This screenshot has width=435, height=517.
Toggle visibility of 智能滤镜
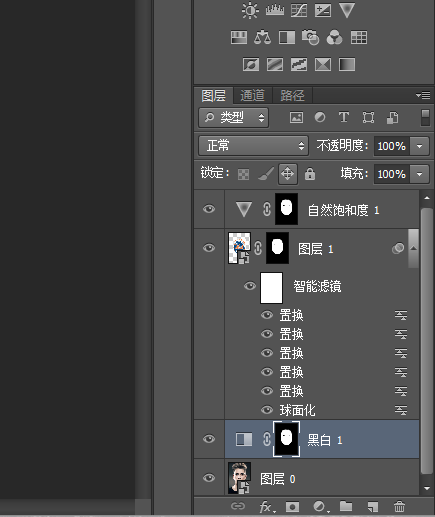tap(250, 286)
